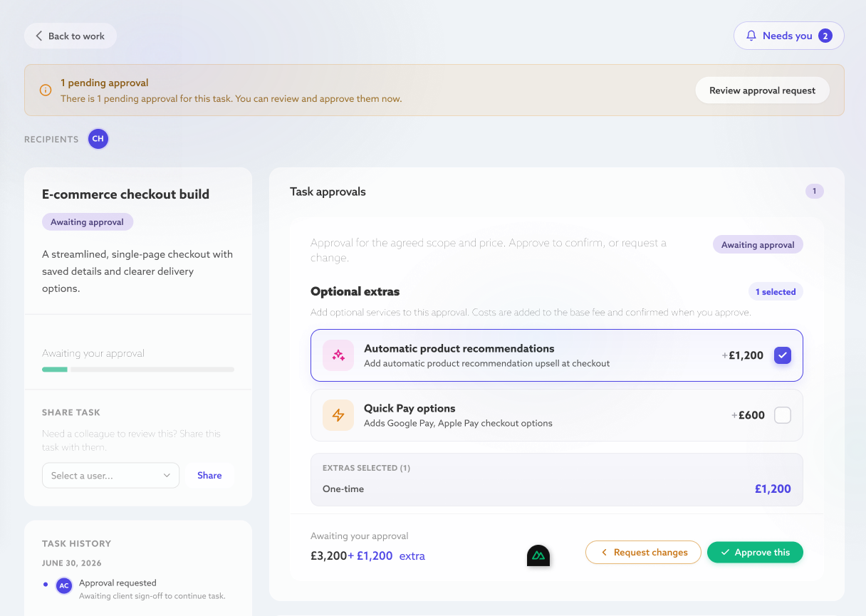Click the £1,200 one-time total
This screenshot has width=866, height=616.
(x=773, y=489)
